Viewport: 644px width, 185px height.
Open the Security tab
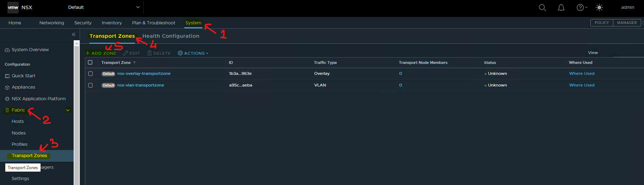coord(83,23)
